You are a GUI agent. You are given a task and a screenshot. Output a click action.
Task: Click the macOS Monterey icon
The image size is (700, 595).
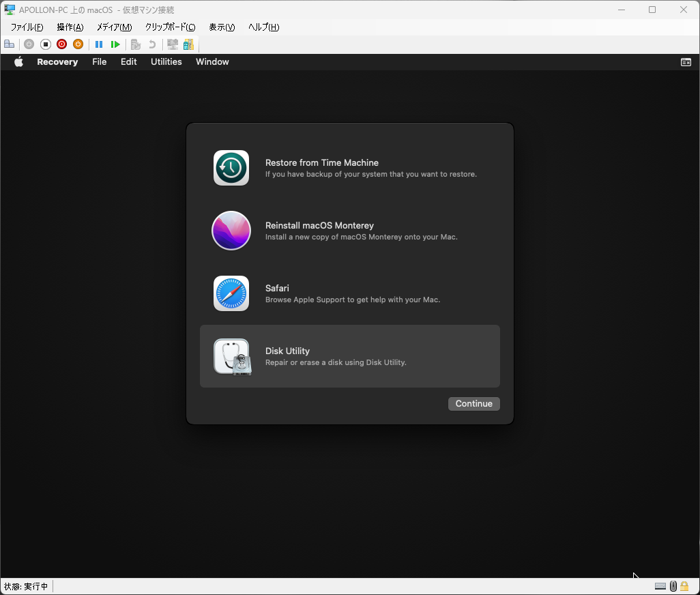click(231, 231)
